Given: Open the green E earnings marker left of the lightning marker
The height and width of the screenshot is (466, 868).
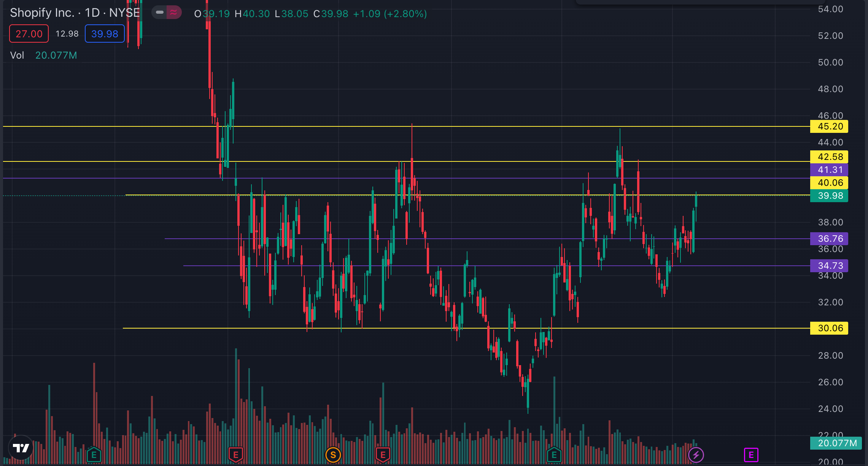Looking at the screenshot, I should [554, 455].
